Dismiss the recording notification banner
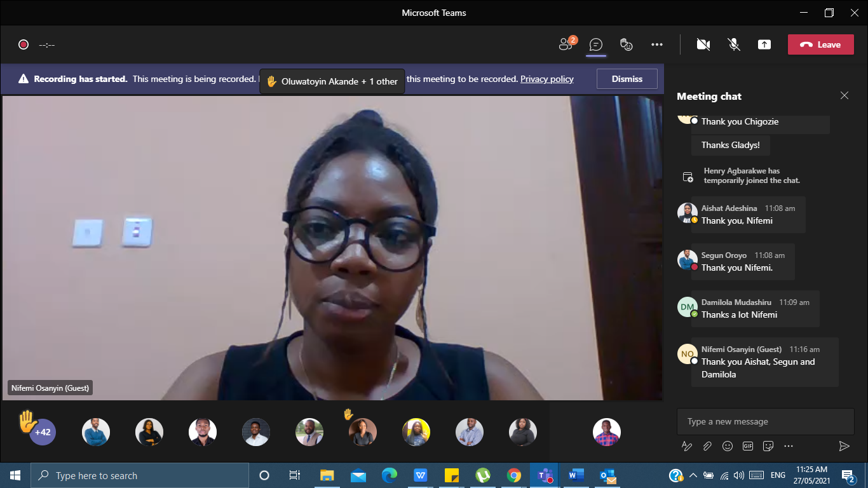 [627, 79]
